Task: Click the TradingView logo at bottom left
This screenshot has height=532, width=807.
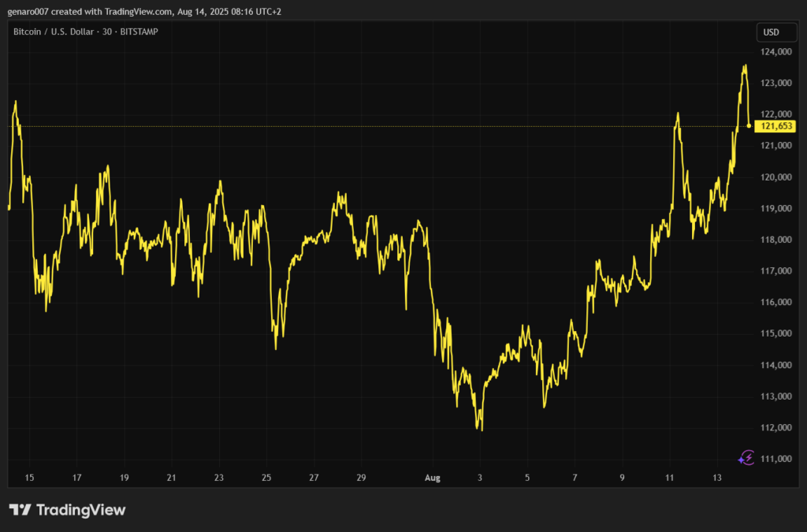Action: [x=67, y=510]
